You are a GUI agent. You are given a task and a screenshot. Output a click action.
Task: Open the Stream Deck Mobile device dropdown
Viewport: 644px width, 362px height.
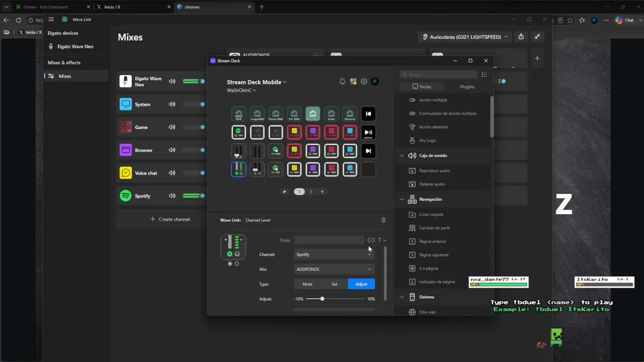(257, 82)
